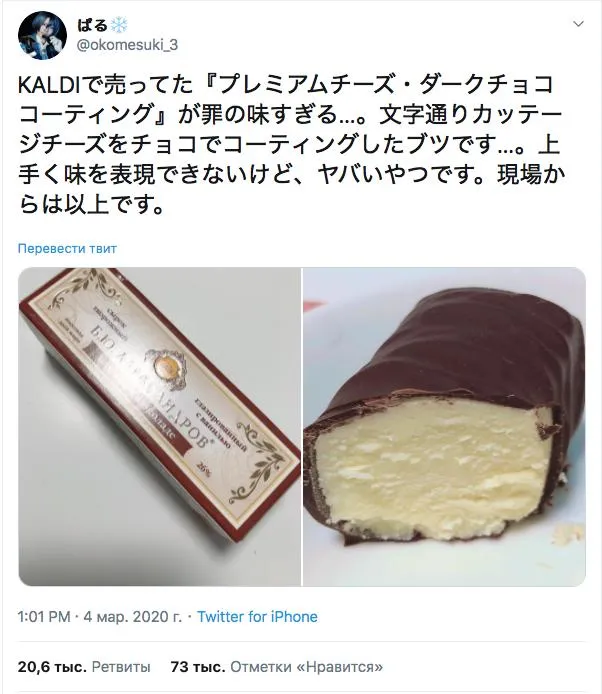
Task: Click the snowflake emoji beside the name
Action: click(119, 25)
